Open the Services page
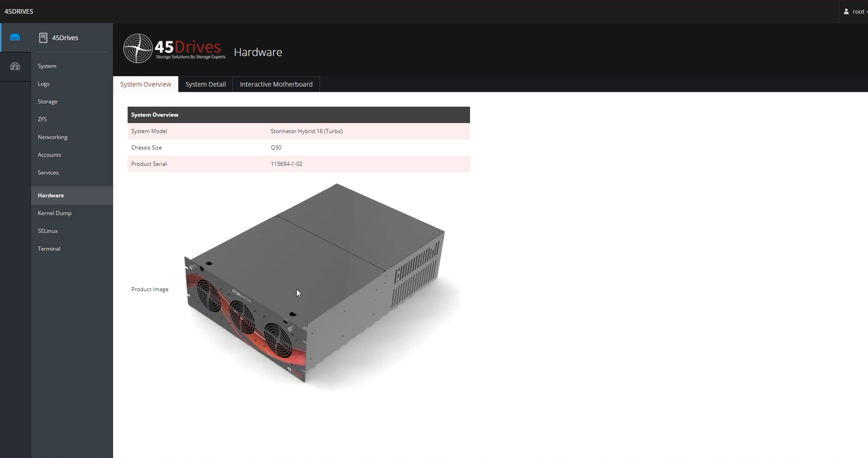868x458 pixels. [48, 172]
